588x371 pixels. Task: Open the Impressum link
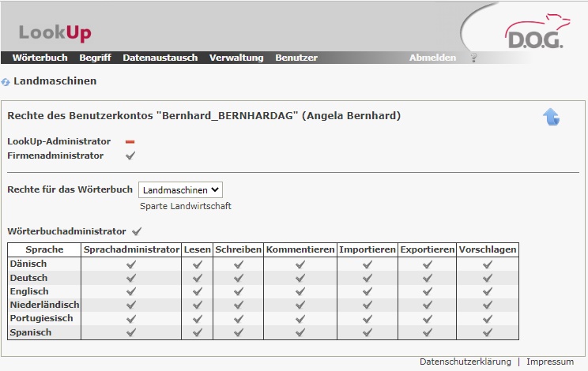coord(550,362)
